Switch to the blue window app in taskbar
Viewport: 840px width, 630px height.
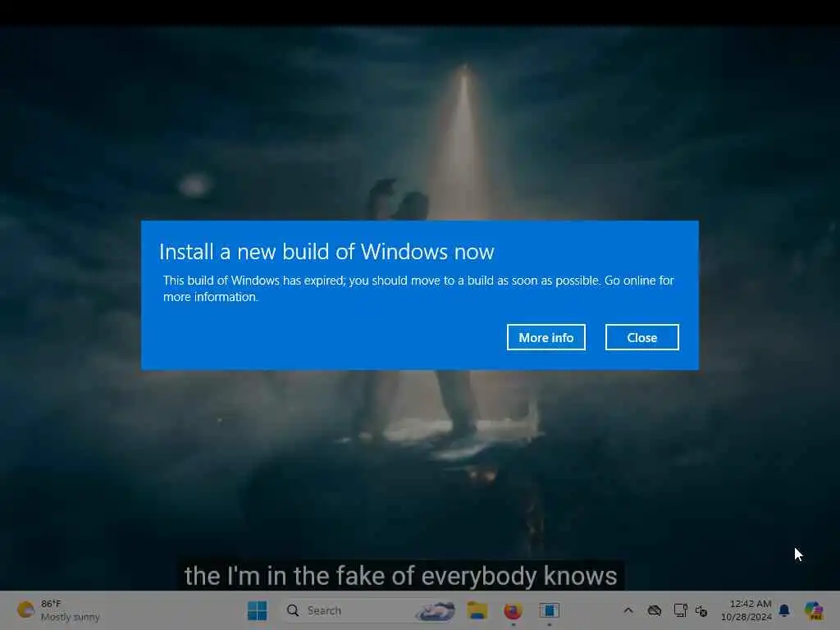pyautogui.click(x=549, y=610)
